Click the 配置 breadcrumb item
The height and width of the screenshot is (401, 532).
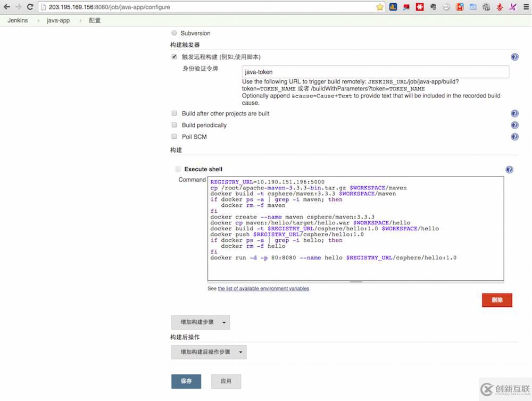point(95,20)
